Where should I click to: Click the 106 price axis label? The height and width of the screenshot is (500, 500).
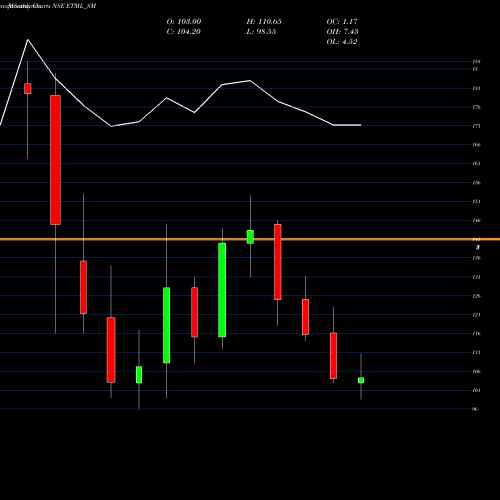point(476,372)
